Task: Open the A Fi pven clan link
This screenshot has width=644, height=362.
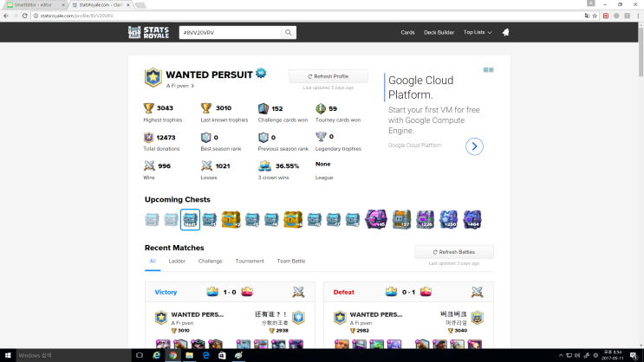Action: pos(180,86)
